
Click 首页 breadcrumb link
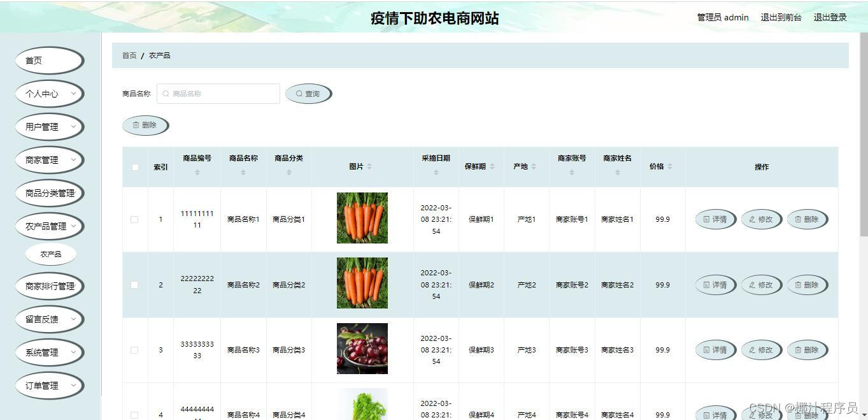coord(129,55)
